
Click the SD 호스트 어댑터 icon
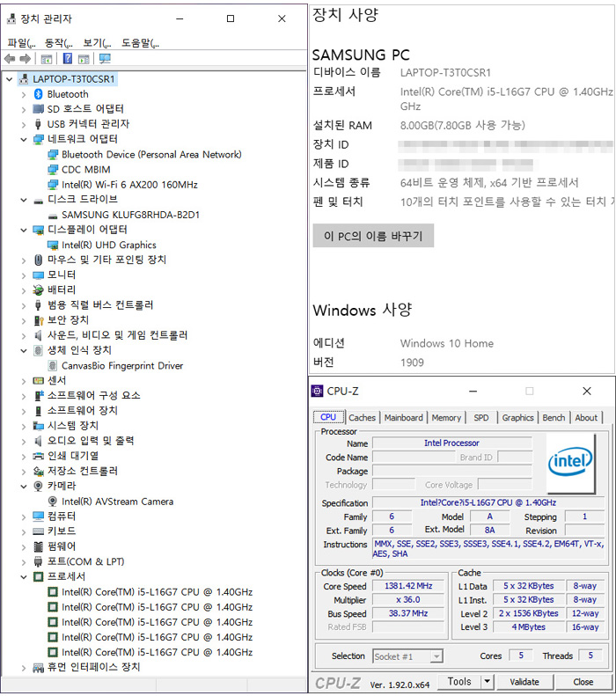pos(38,109)
